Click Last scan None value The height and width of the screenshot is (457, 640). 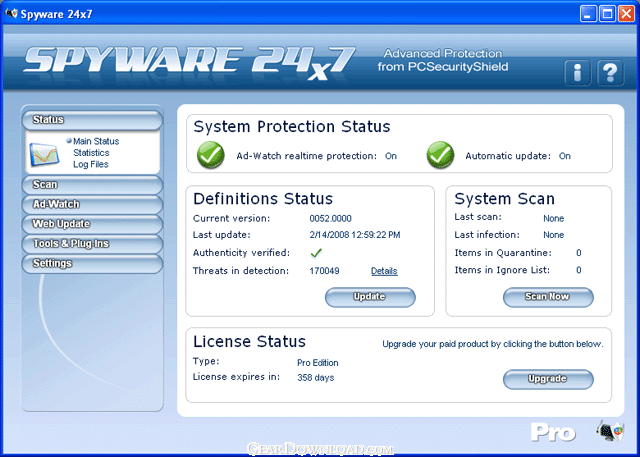[x=553, y=218]
